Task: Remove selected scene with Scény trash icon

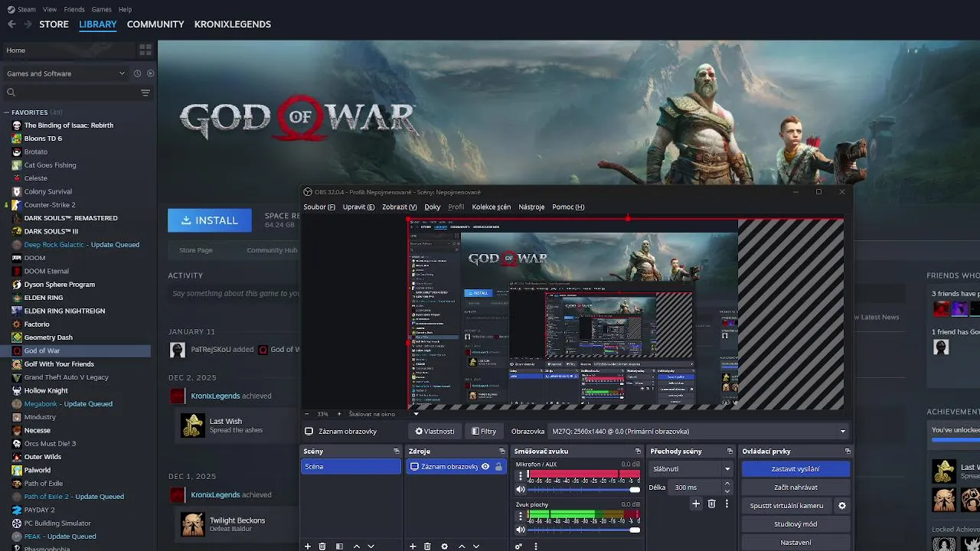Action: tap(322, 546)
